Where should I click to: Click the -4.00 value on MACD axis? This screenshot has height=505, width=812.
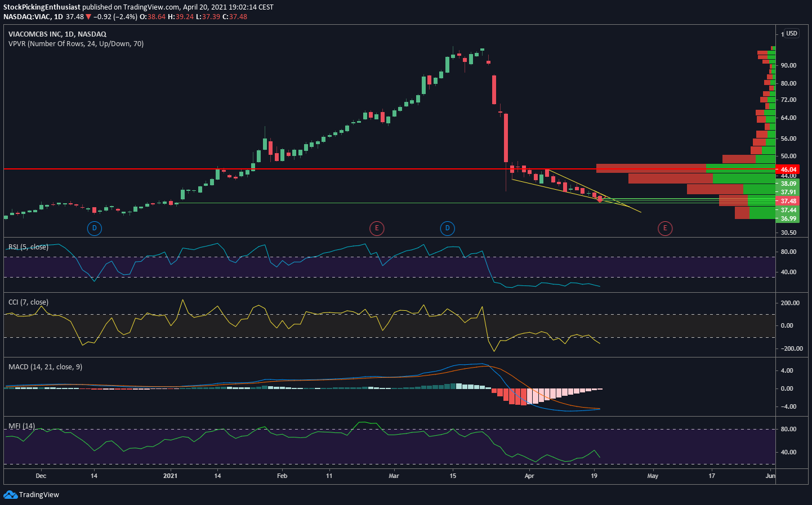click(x=788, y=406)
